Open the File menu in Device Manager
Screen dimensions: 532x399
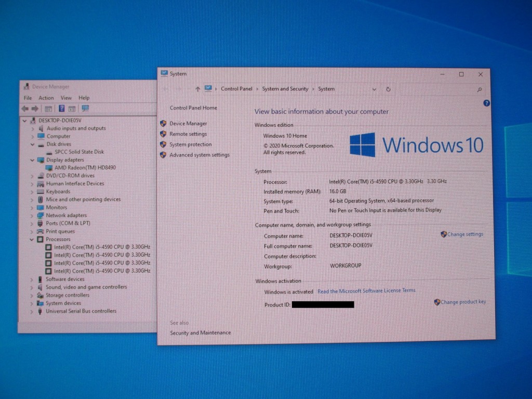point(28,98)
